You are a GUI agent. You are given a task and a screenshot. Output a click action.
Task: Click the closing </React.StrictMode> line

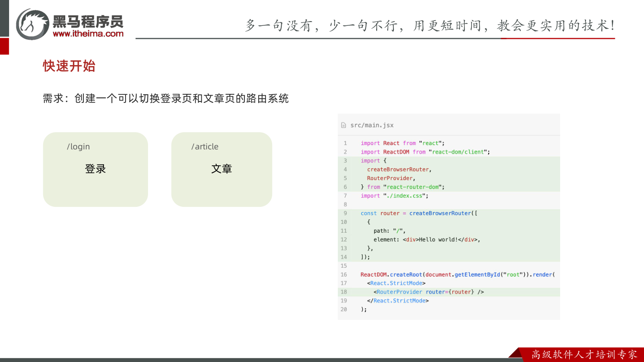(x=398, y=301)
